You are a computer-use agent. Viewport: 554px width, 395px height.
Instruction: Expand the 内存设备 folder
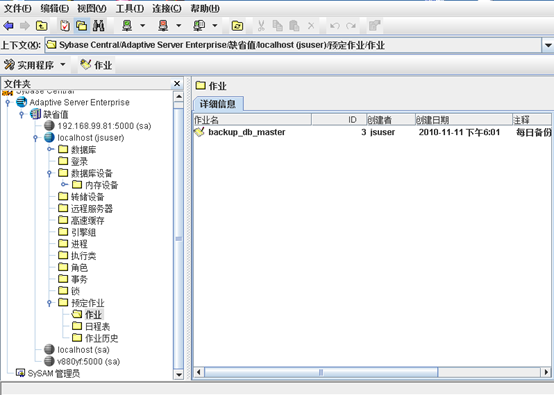[x=64, y=184]
